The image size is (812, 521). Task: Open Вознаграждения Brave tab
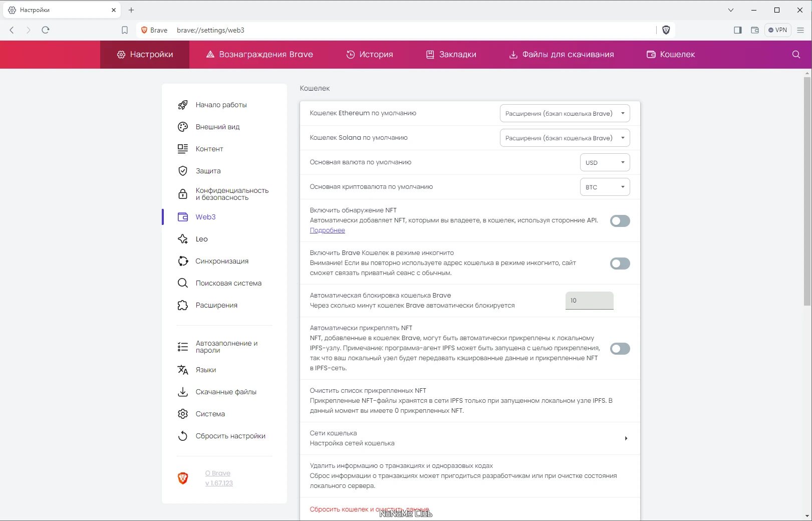(x=259, y=55)
